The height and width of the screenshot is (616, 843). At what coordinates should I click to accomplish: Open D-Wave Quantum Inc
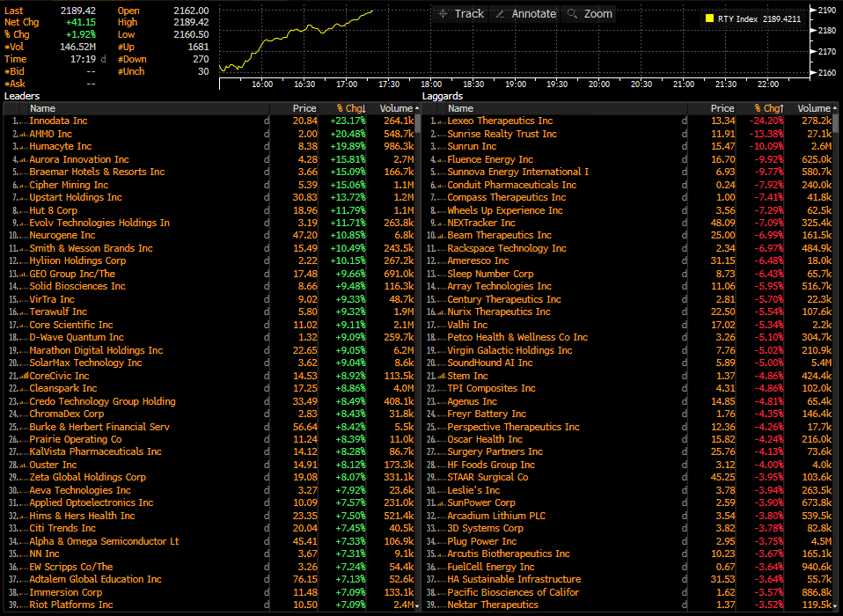(x=77, y=338)
